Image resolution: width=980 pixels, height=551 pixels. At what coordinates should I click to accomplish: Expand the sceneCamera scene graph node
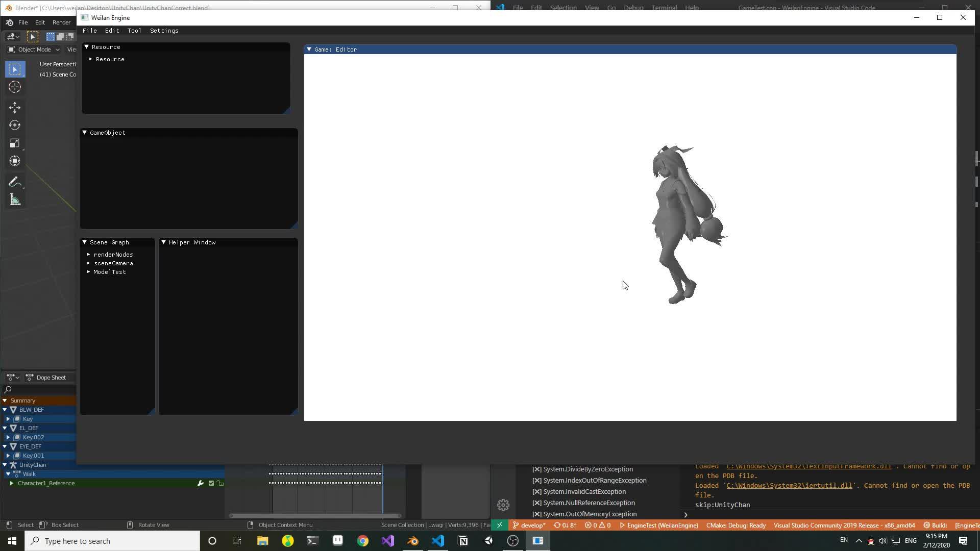pyautogui.click(x=89, y=263)
